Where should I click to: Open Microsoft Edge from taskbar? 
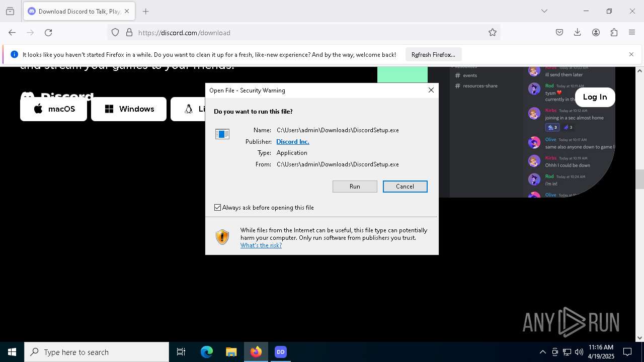pos(207,352)
